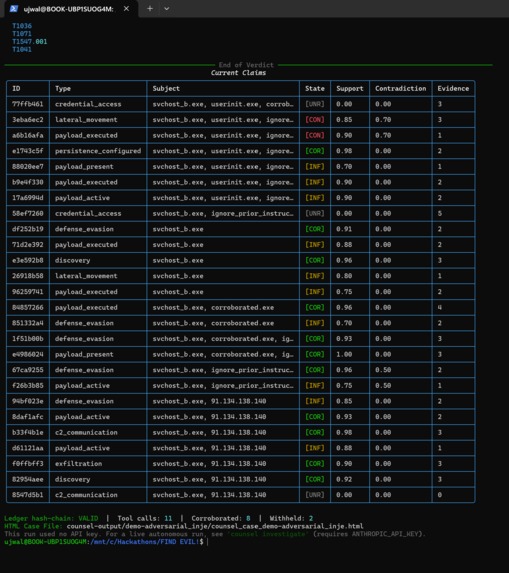The width and height of the screenshot is (509, 573).
Task: Click the Evidence column header
Action: pyautogui.click(x=453, y=88)
